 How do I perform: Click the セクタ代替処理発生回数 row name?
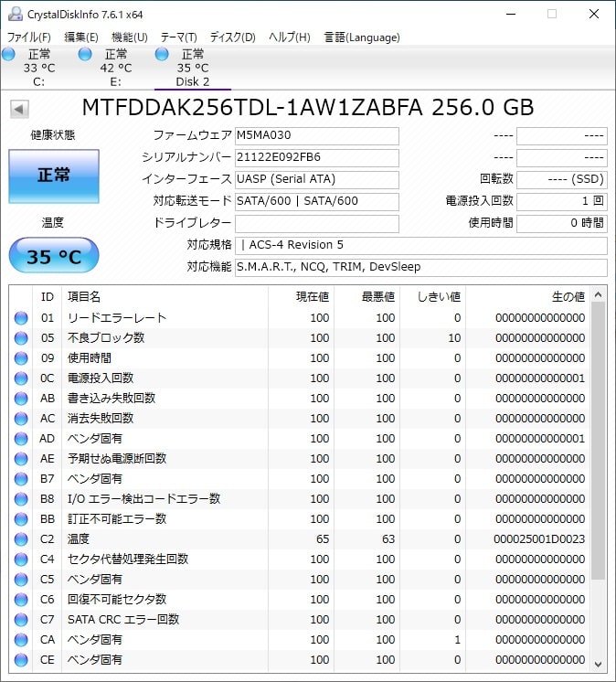pyautogui.click(x=128, y=559)
